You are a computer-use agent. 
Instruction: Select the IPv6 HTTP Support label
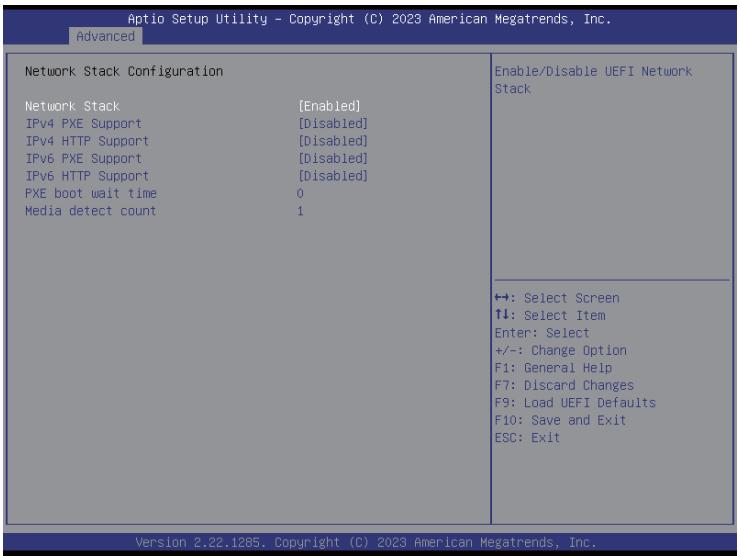pyautogui.click(x=87, y=176)
